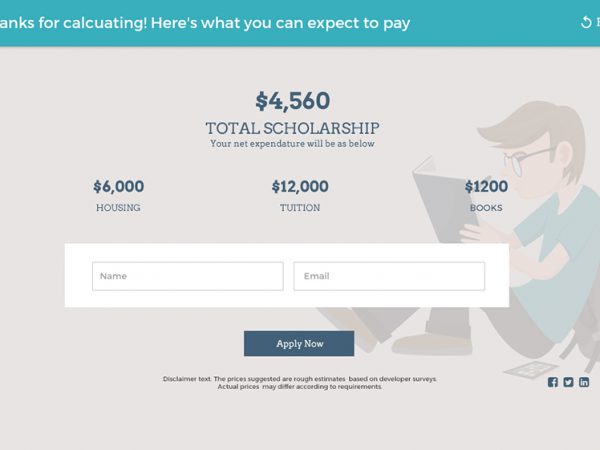Select the $4,560 scholarship amount
Screen dimensions: 600x450
click(292, 101)
